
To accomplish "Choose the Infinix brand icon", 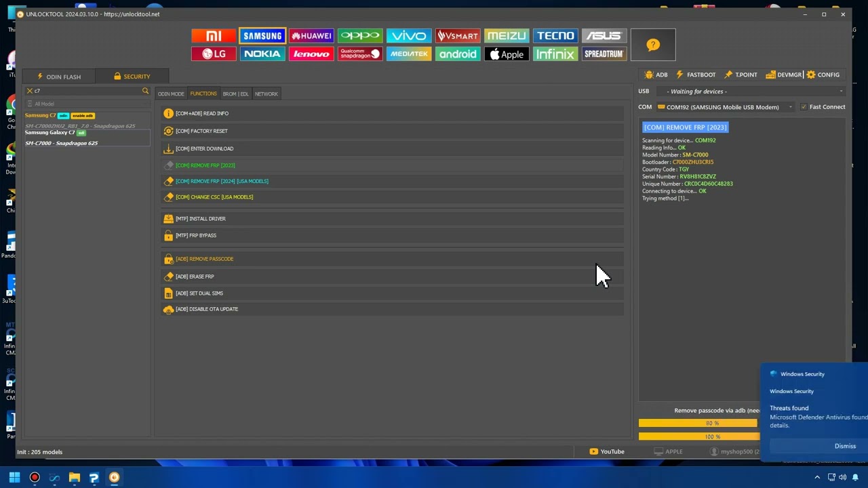I will click(555, 54).
